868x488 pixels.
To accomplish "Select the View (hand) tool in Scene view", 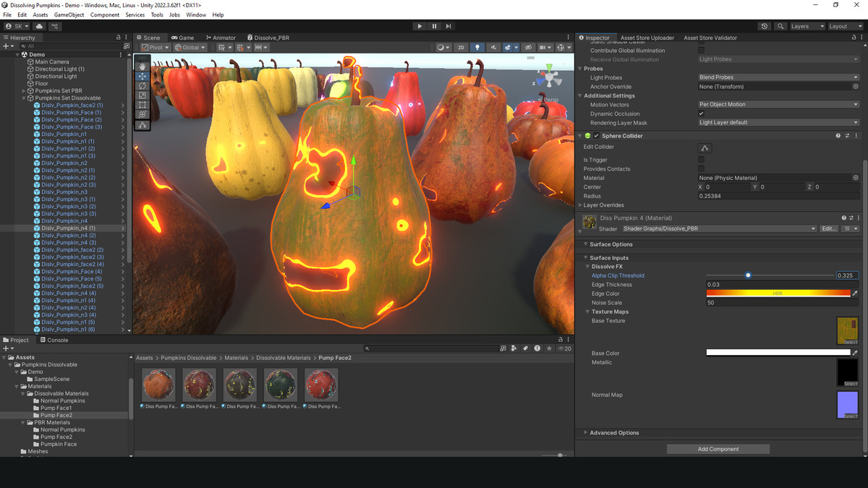I will 142,66.
